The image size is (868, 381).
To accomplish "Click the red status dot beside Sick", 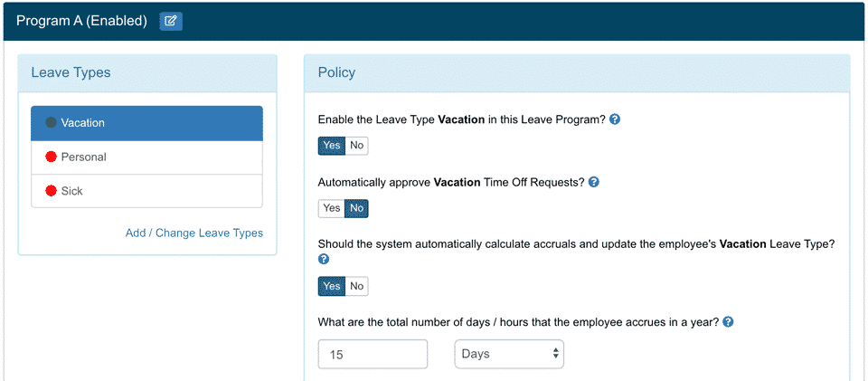I will 51,192.
